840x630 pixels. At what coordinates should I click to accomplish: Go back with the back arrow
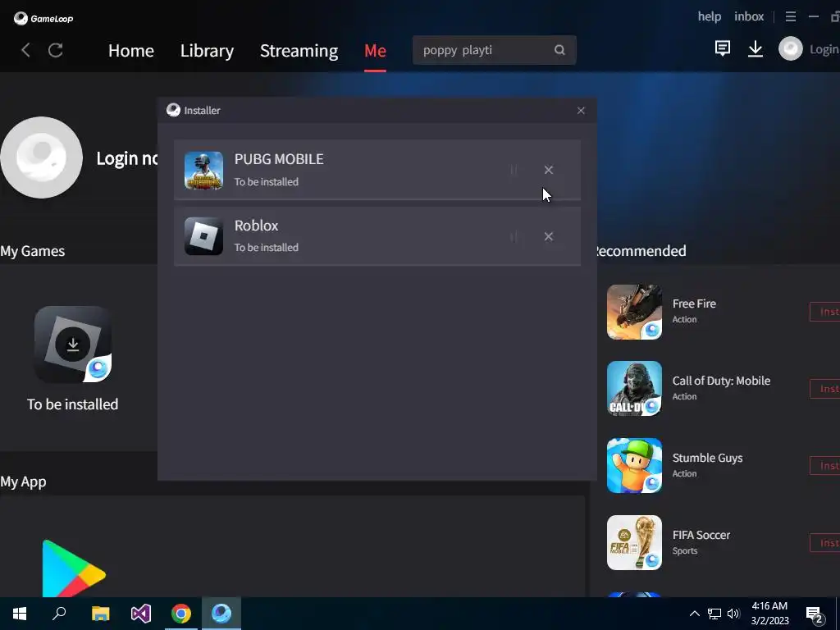point(25,50)
